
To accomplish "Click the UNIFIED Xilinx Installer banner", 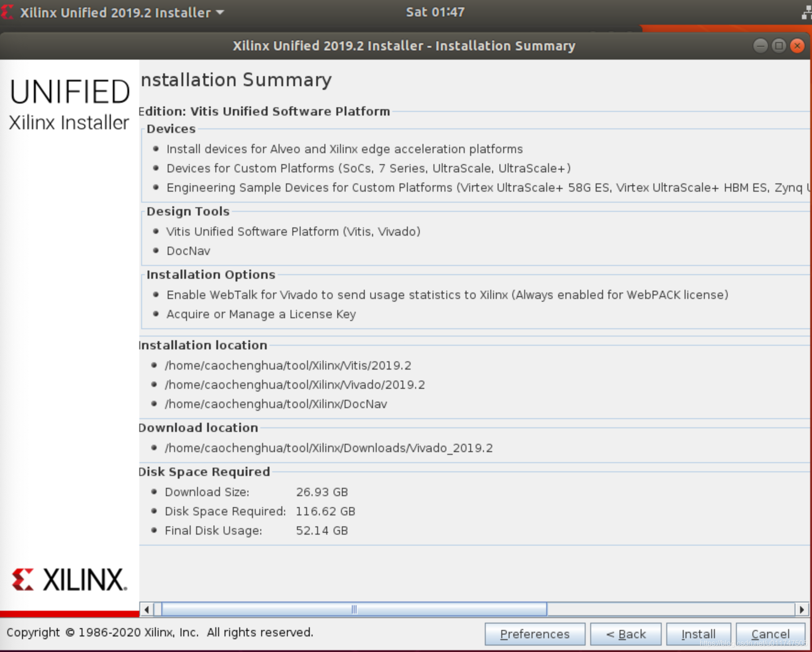I will (x=70, y=105).
